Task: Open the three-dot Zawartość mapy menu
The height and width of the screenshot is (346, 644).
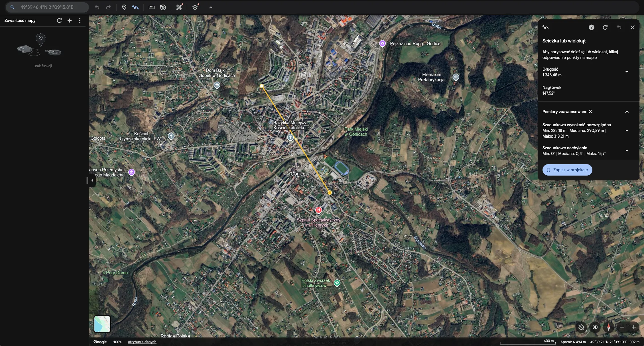Action: [80, 21]
